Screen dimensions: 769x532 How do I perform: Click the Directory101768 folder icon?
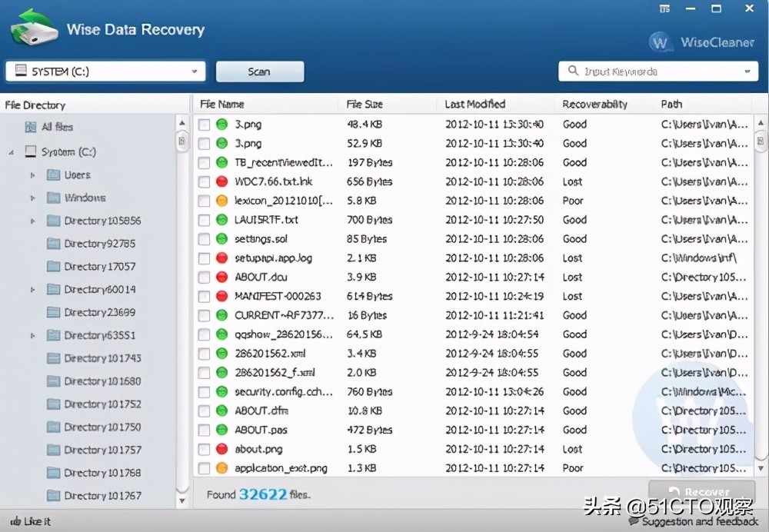(x=54, y=473)
